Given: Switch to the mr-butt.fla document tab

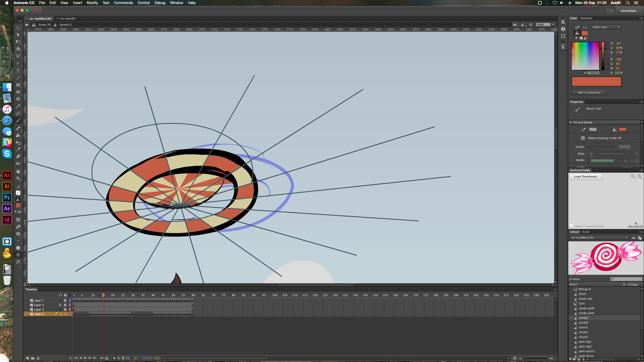Looking at the screenshot, I should pyautogui.click(x=68, y=19).
